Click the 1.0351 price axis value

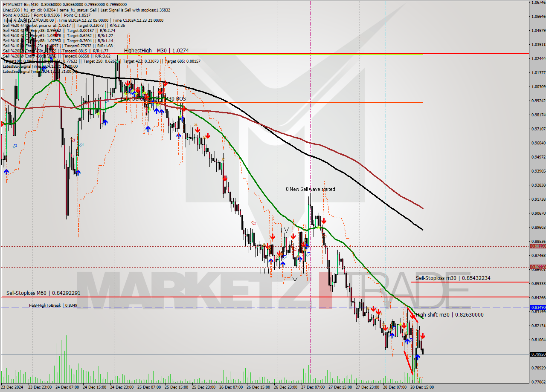coord(538,44)
